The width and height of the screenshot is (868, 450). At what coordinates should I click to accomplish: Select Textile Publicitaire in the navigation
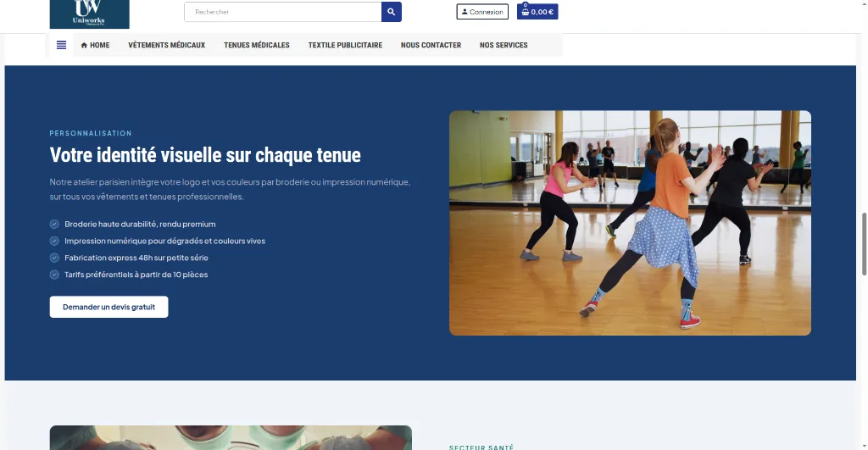(x=345, y=46)
